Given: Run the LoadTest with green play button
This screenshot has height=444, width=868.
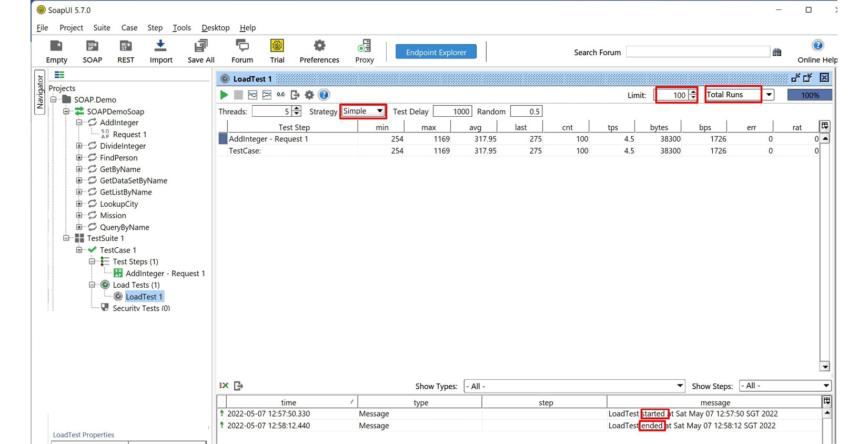Looking at the screenshot, I should pyautogui.click(x=224, y=95).
